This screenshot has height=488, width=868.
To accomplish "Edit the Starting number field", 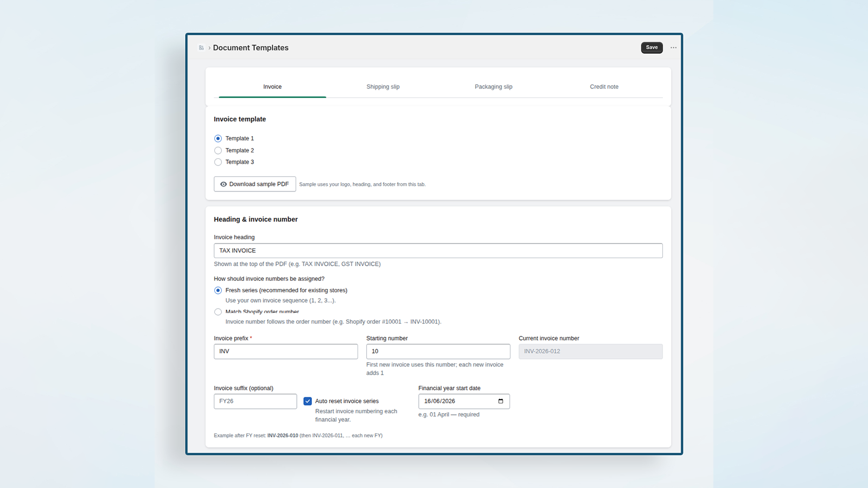I will (x=438, y=351).
